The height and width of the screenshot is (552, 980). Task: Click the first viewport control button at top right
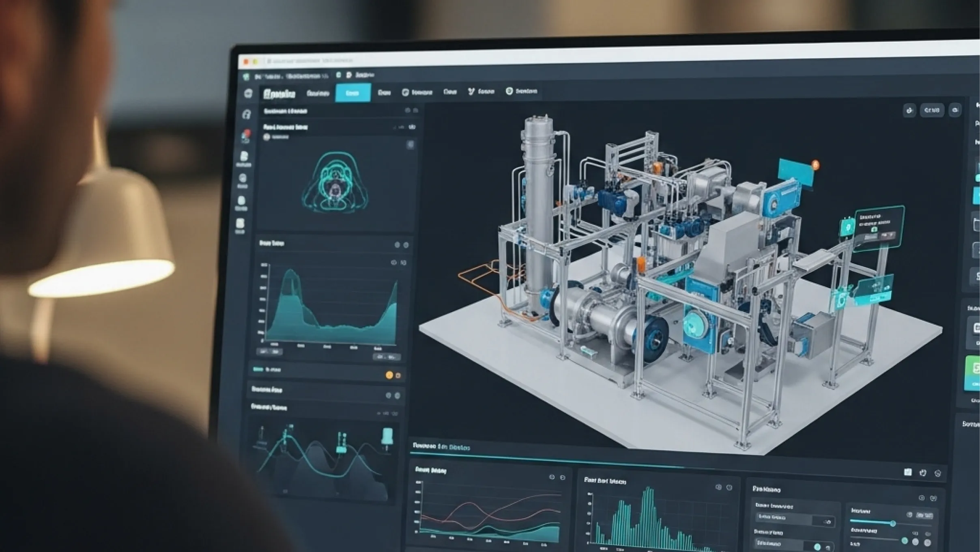(909, 110)
